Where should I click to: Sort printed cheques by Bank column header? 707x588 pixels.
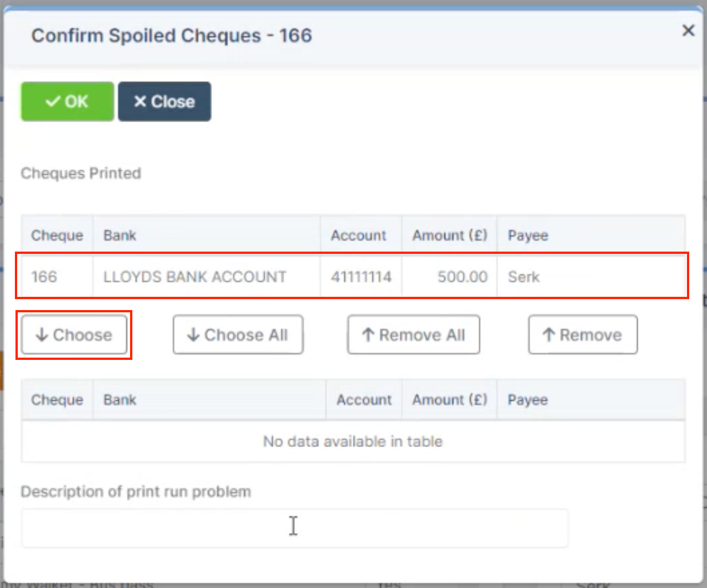(207, 236)
